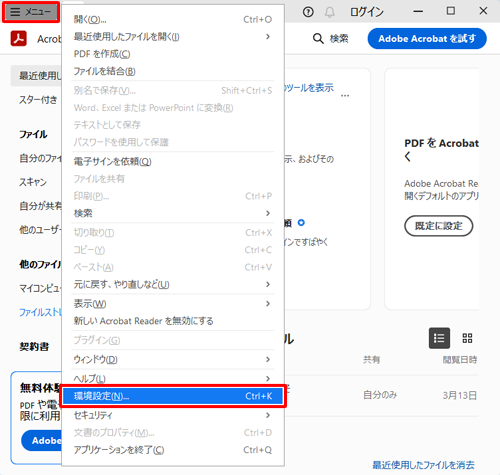Click the 既定に設定 button
This screenshot has height=475, width=500.
pos(438,226)
